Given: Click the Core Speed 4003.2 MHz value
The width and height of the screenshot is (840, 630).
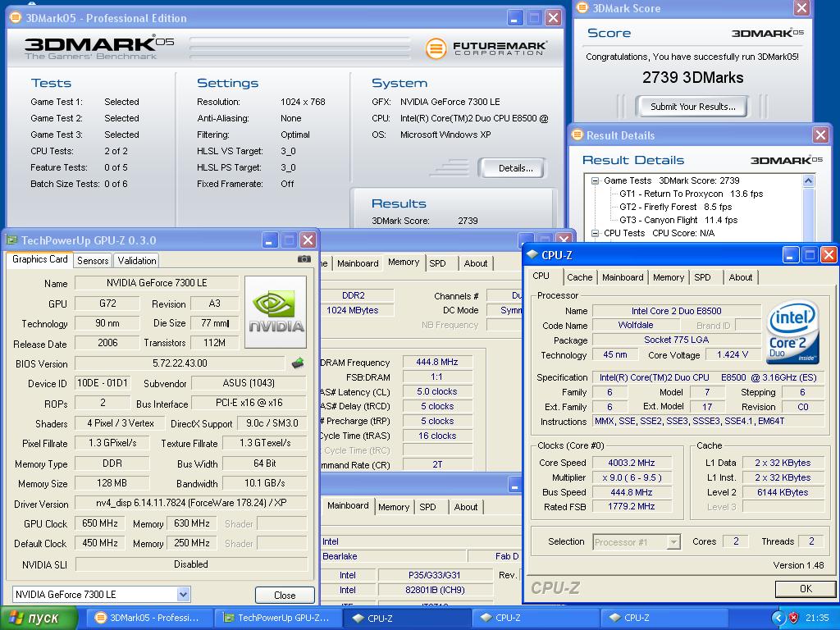Looking at the screenshot, I should (x=631, y=463).
